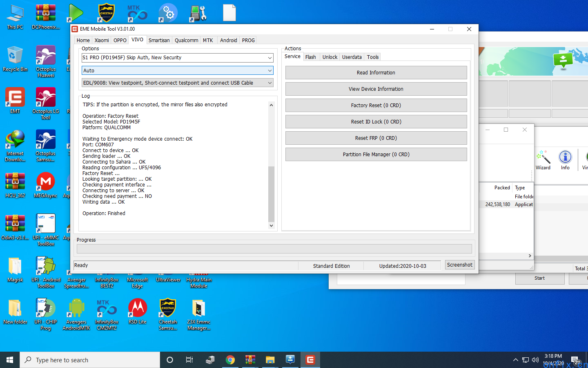The image size is (588, 368).
Task: Launch the MEGAsync shortcut
Action: (x=46, y=185)
